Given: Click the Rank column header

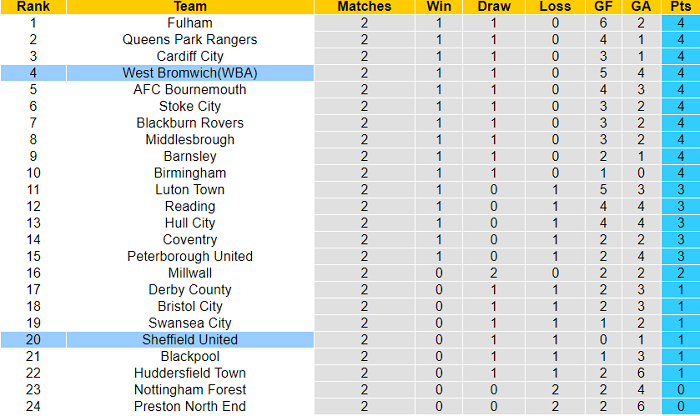Looking at the screenshot, I should tap(34, 6).
